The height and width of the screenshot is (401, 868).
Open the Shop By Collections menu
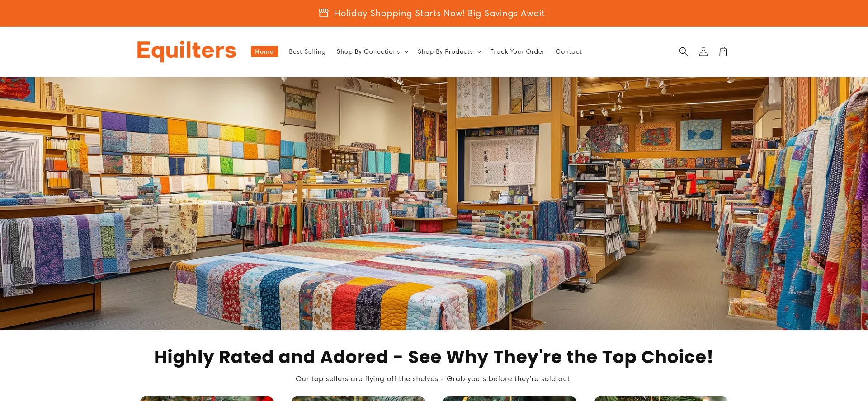click(368, 52)
